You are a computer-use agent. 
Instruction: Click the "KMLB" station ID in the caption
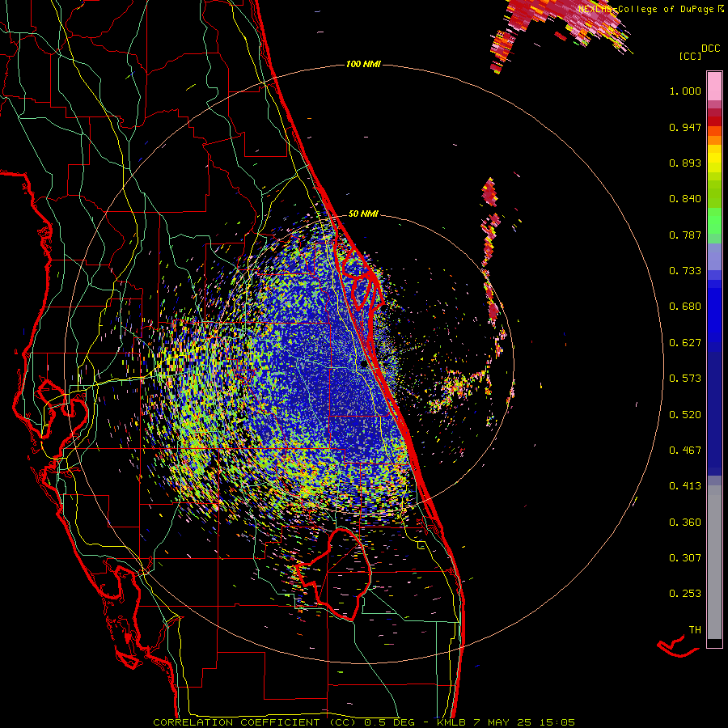[451, 722]
